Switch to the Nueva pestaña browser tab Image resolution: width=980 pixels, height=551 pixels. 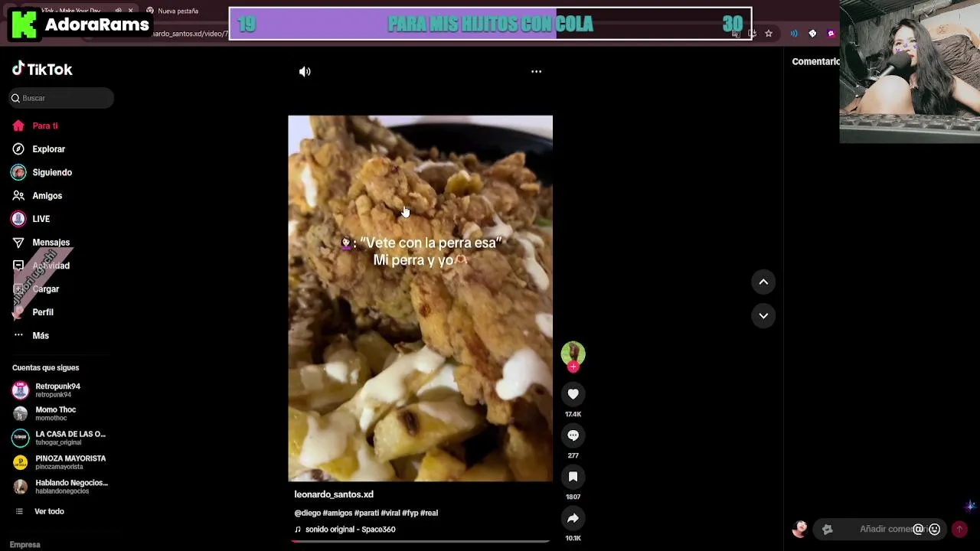pyautogui.click(x=178, y=11)
